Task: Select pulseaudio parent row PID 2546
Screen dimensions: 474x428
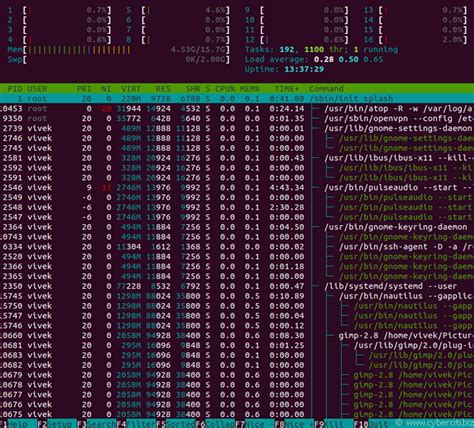Action: coord(237,187)
